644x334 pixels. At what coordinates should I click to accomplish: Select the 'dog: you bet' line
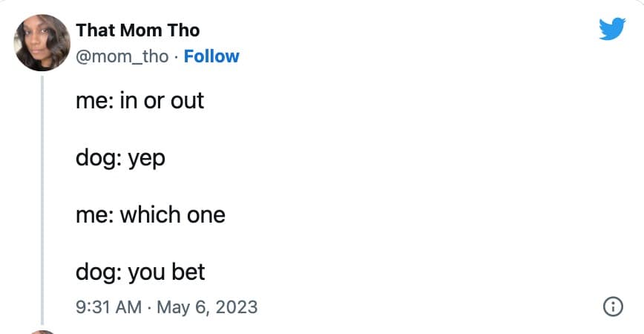coord(140,272)
